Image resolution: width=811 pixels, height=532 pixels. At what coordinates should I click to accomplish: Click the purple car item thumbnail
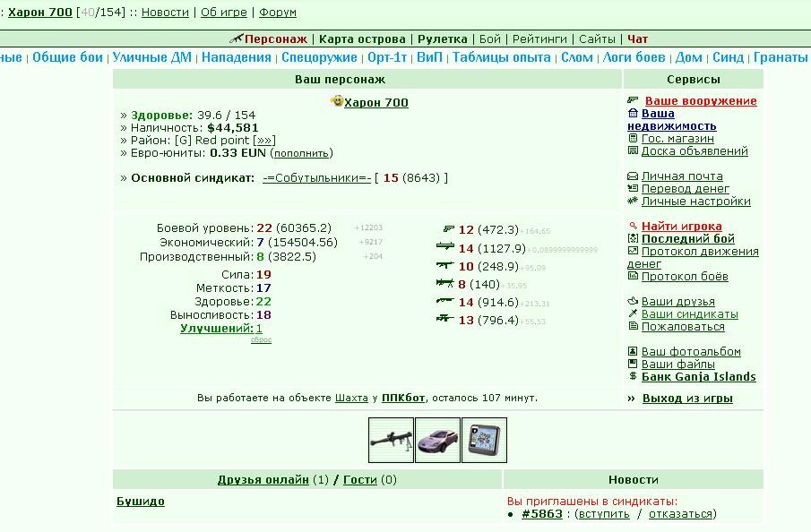437,440
